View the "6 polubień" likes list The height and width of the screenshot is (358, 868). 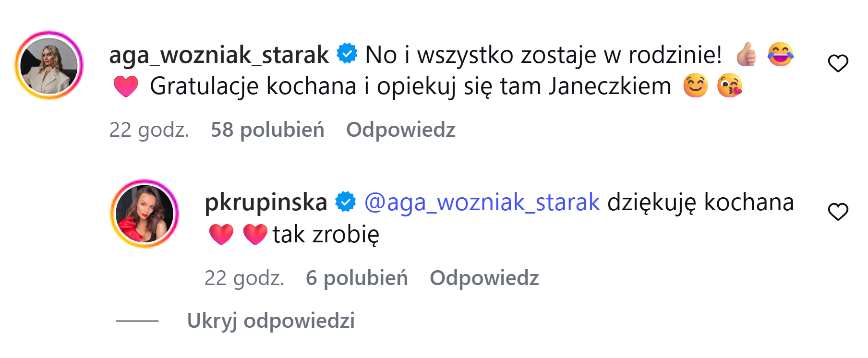point(357,278)
